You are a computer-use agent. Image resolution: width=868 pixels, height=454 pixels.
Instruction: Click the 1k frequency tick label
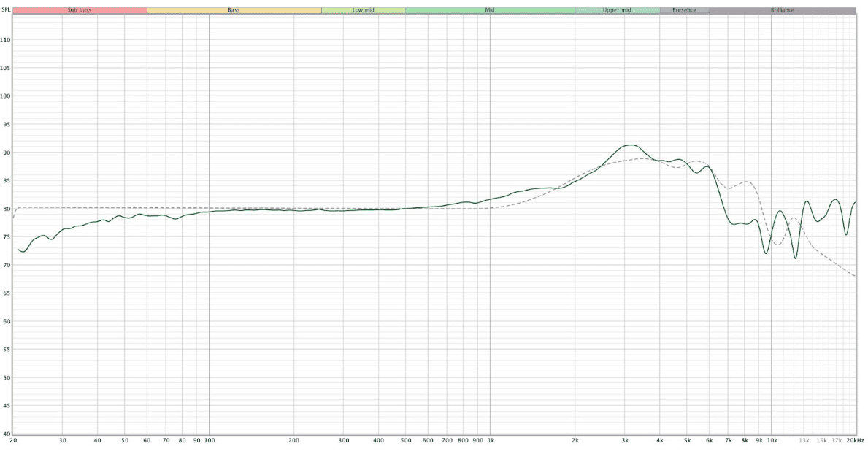point(491,441)
